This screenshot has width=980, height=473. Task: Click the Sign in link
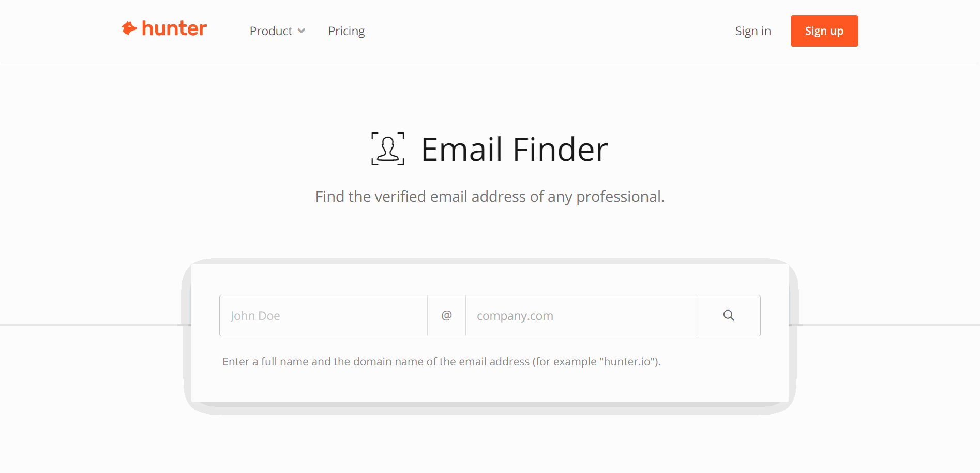(x=752, y=31)
